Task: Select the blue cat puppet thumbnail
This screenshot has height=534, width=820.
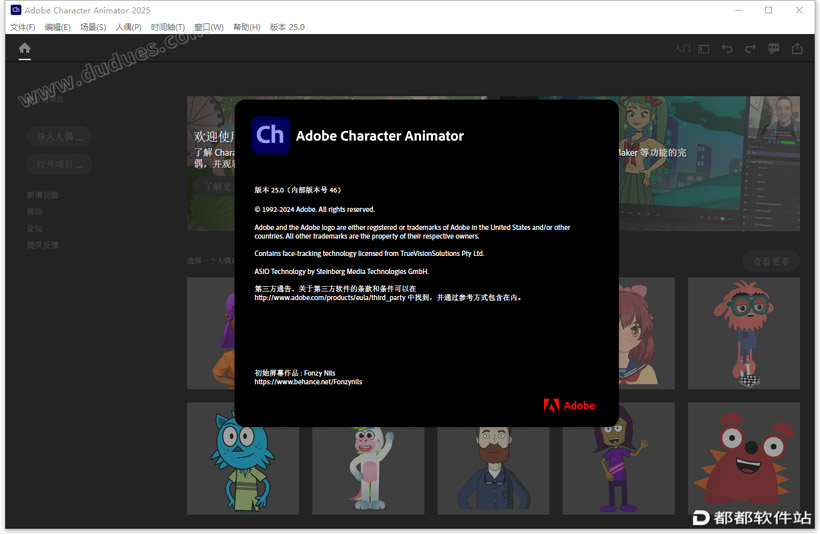Action: pyautogui.click(x=243, y=458)
